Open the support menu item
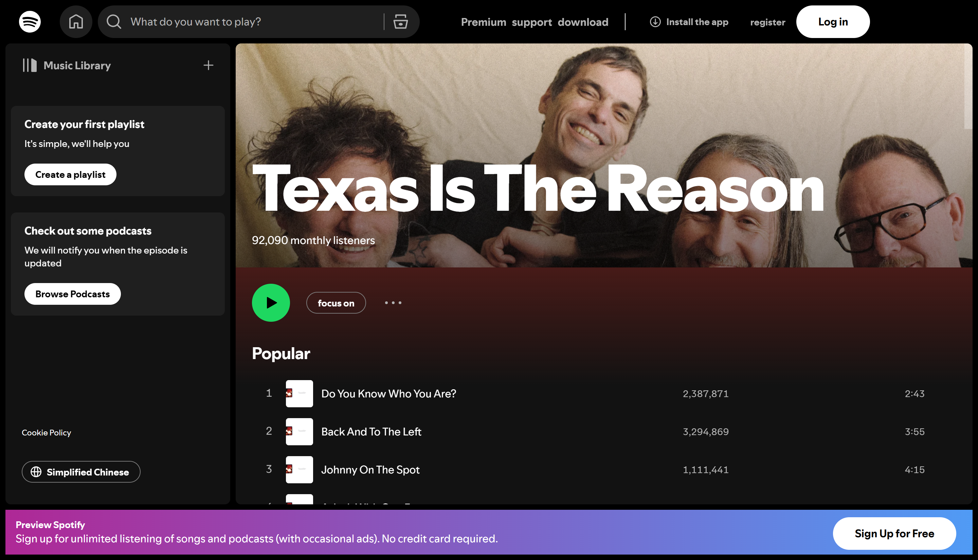978x560 pixels. tap(532, 22)
